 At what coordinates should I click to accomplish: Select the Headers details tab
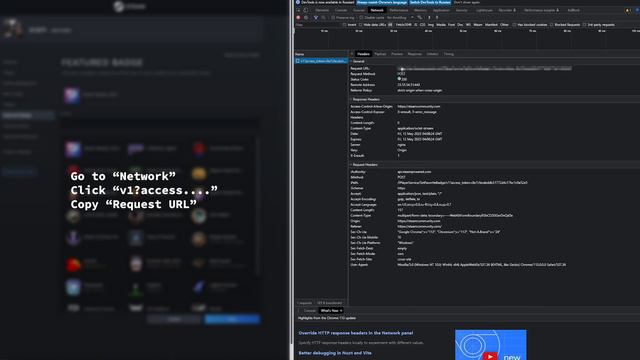(363, 54)
